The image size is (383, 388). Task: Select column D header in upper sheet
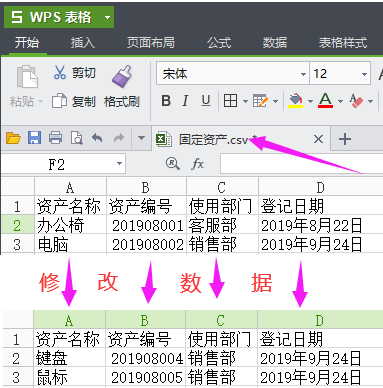(x=320, y=188)
